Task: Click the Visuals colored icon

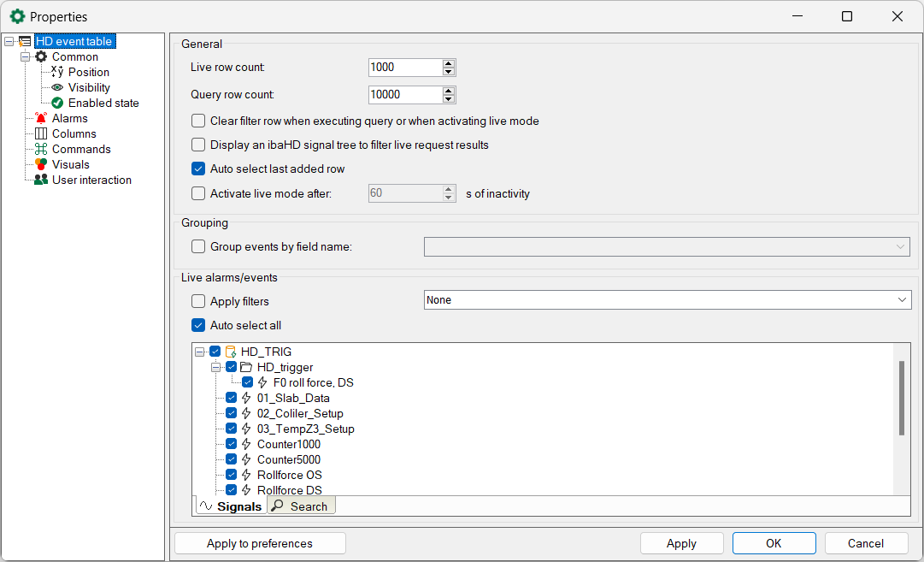Action: click(x=40, y=164)
